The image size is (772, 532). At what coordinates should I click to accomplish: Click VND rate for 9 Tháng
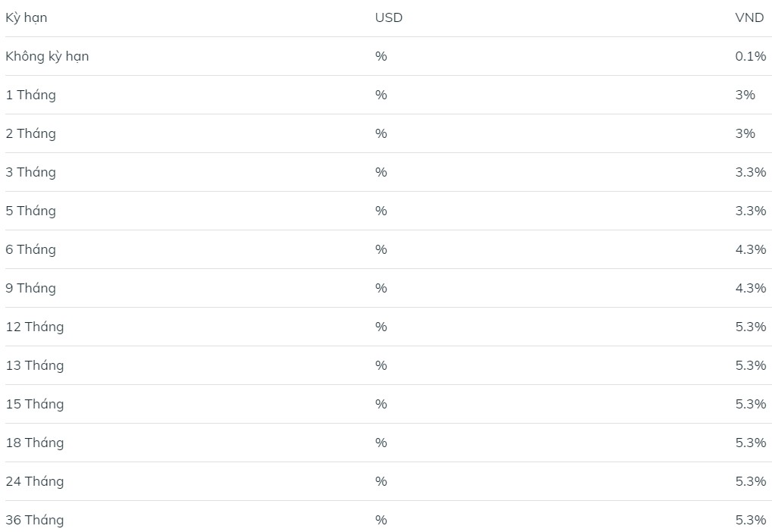[750, 288]
